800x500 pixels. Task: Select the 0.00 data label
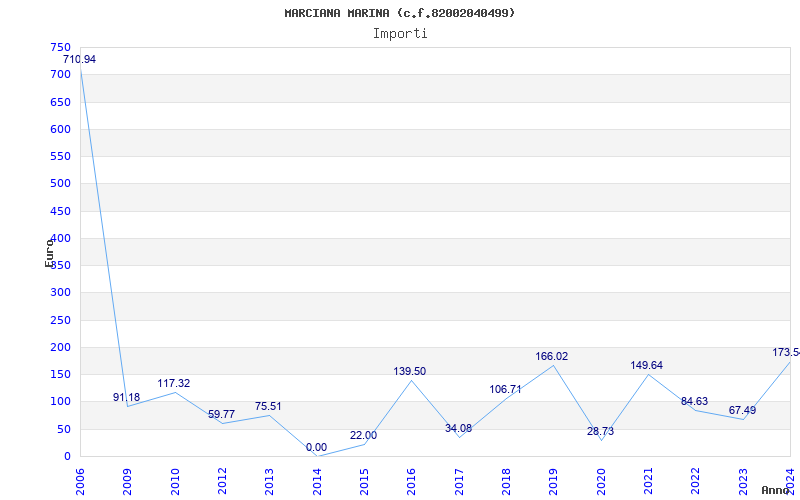point(316,447)
